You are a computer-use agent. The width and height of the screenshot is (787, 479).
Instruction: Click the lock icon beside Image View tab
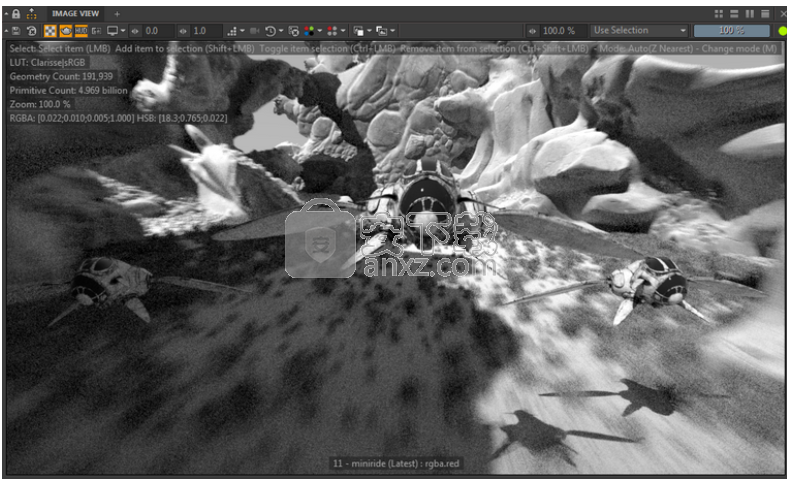tap(16, 14)
